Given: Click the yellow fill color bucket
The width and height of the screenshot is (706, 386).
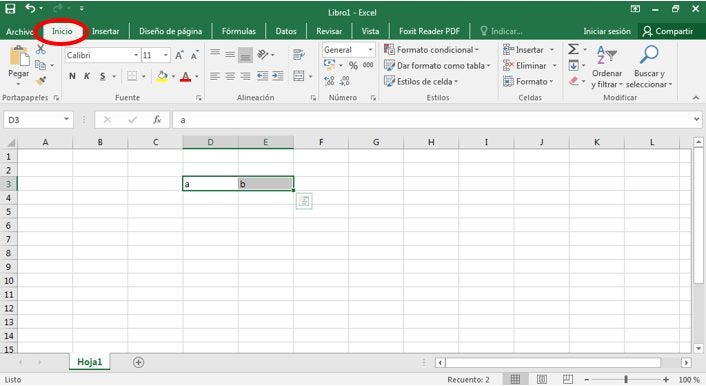Looking at the screenshot, I should coord(162,76).
